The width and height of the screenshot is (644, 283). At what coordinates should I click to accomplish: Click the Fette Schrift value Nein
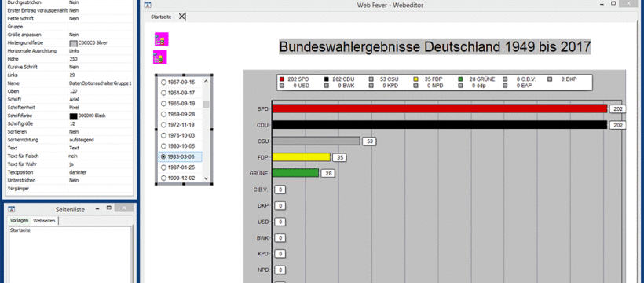(74, 19)
